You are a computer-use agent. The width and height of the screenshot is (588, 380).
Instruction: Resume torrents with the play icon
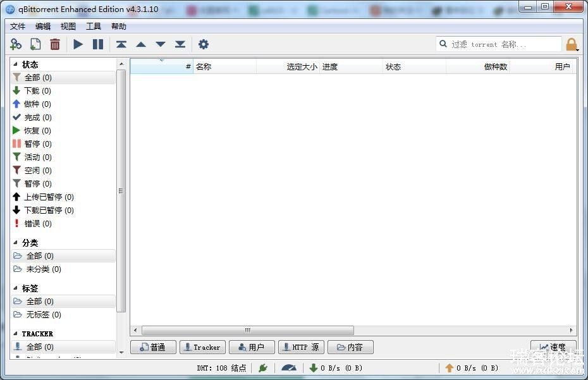click(78, 44)
